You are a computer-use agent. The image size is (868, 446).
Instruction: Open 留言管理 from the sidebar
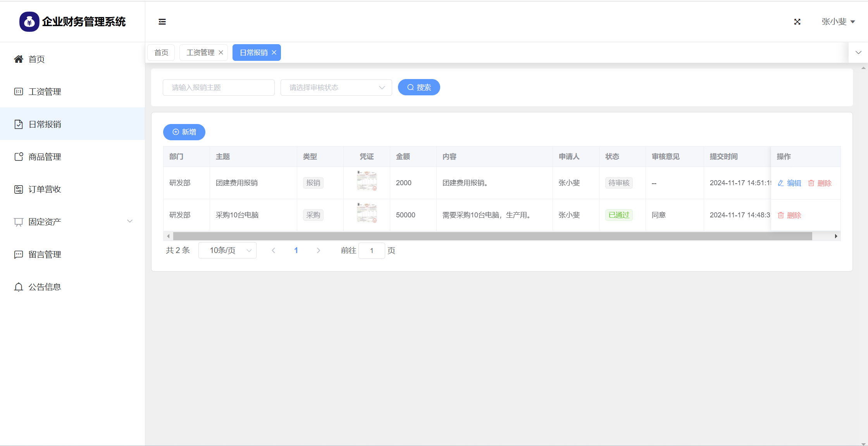[x=45, y=254]
